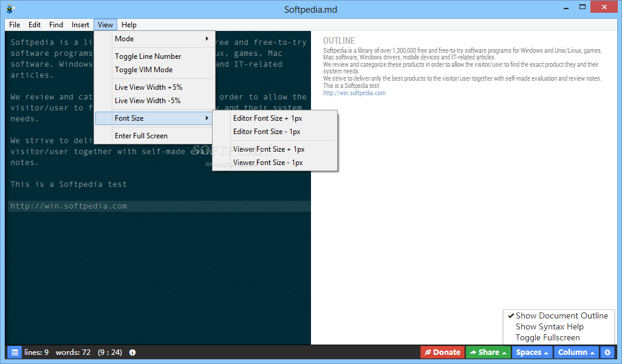This screenshot has height=364, width=622.
Task: Select Show Syntax Help option
Action: [549, 327]
